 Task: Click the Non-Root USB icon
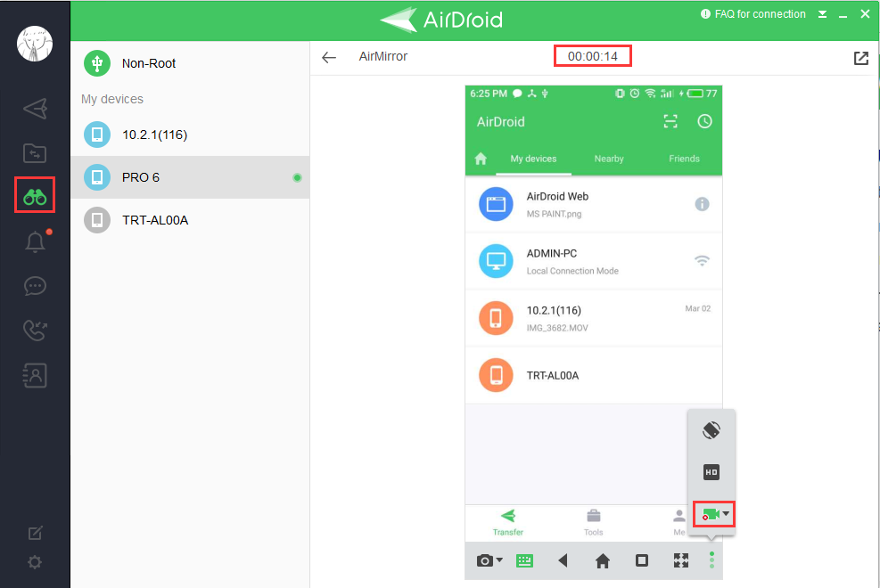97,63
